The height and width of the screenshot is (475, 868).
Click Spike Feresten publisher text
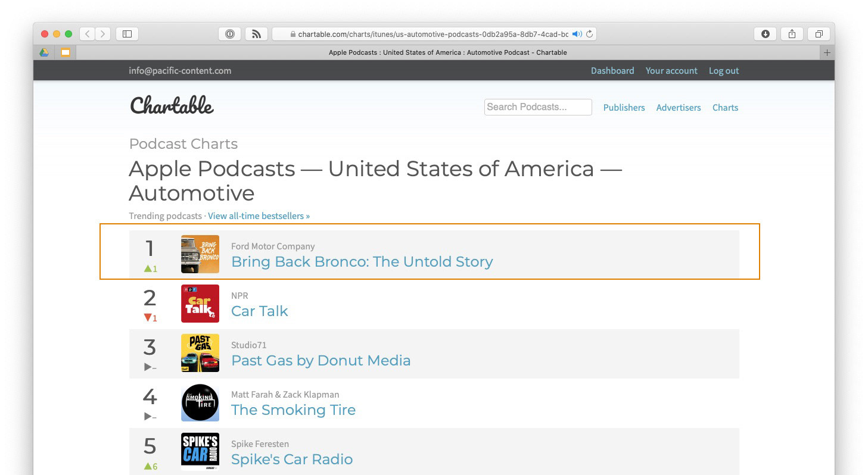pos(260,444)
